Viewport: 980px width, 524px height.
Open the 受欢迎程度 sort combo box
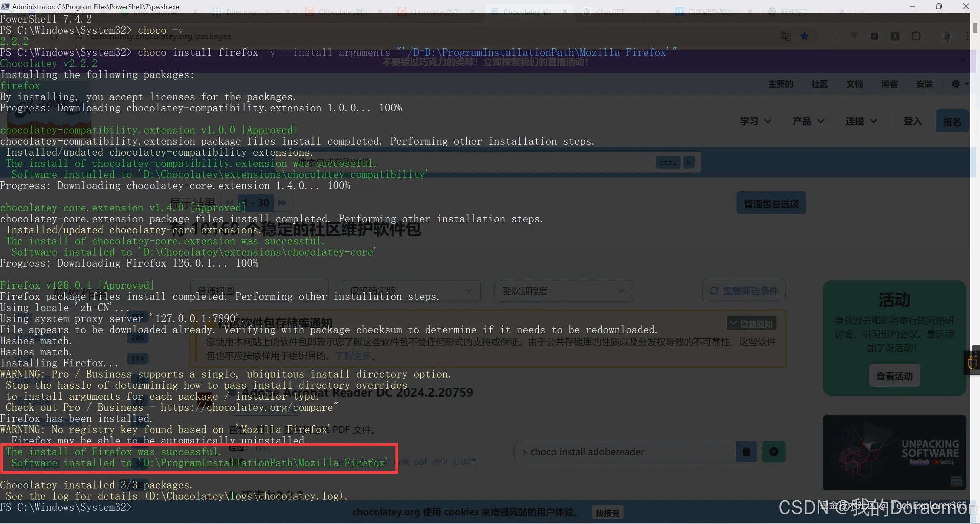click(563, 291)
